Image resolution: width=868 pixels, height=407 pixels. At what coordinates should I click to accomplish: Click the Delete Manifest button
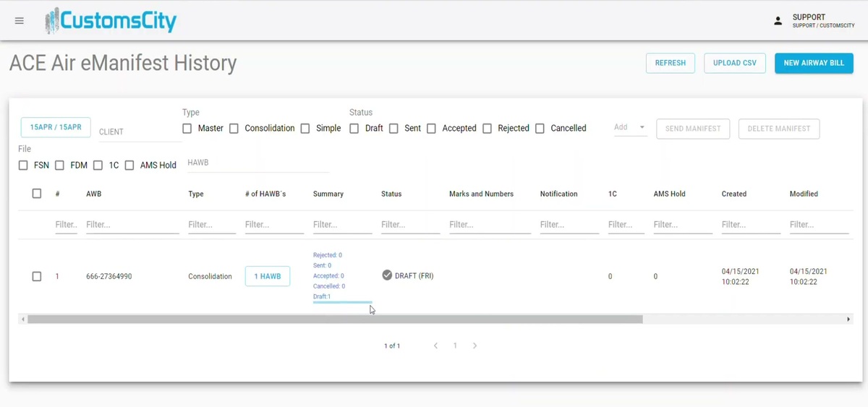click(779, 129)
